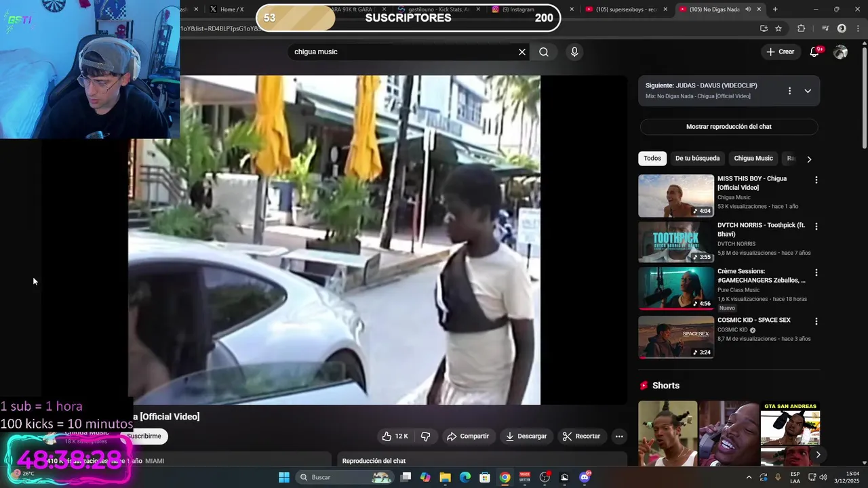Open the taskbar clock showing 15:04
The width and height of the screenshot is (868, 488).
point(847,477)
